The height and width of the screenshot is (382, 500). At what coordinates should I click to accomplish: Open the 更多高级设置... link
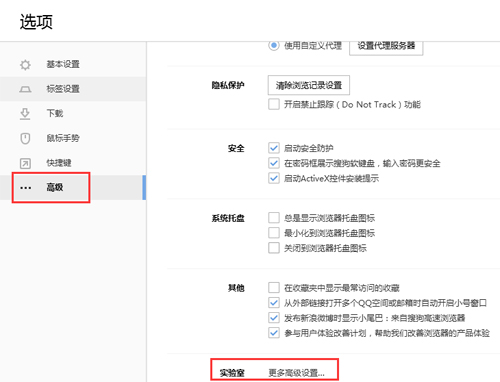(x=296, y=373)
